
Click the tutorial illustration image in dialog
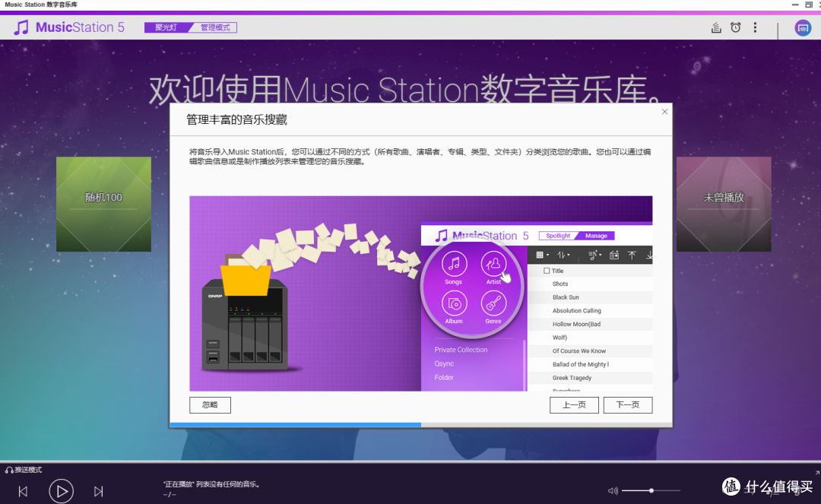[x=421, y=293]
